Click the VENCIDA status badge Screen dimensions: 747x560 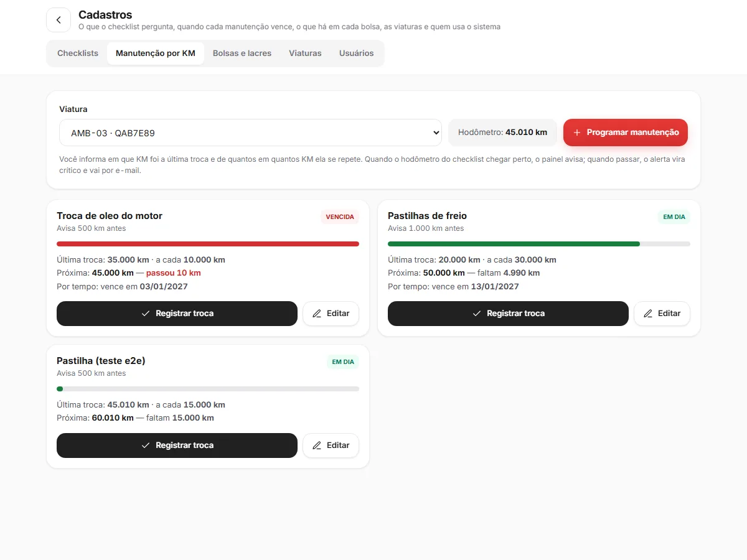[x=340, y=217]
